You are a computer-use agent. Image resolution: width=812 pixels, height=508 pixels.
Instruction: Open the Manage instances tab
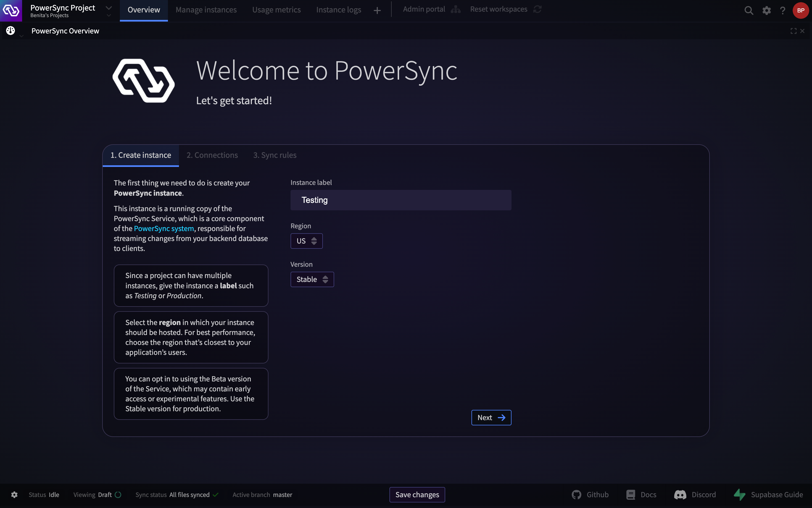pyautogui.click(x=206, y=10)
